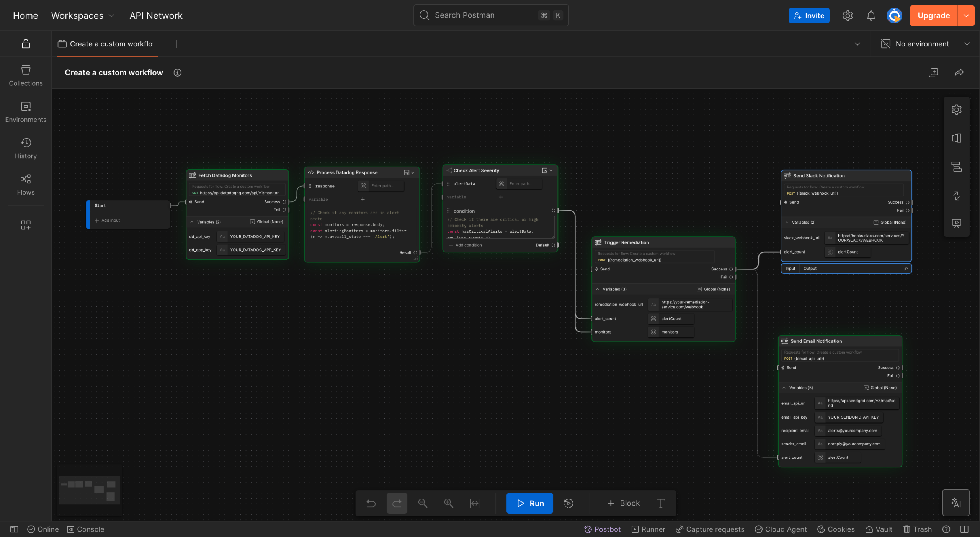980x537 pixels.
Task: Click the Invite button
Action: [808, 15]
